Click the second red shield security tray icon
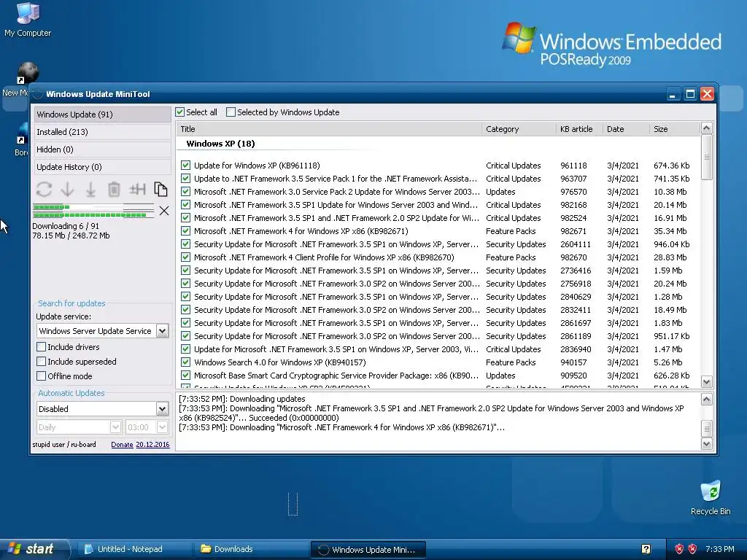Viewport: 747px width, 560px height. 693,549
